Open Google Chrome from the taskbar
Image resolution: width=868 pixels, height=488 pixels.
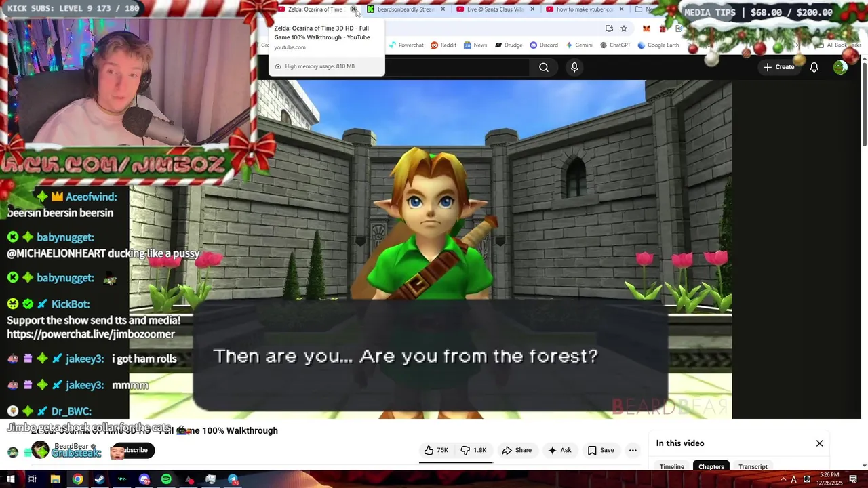[x=77, y=479]
